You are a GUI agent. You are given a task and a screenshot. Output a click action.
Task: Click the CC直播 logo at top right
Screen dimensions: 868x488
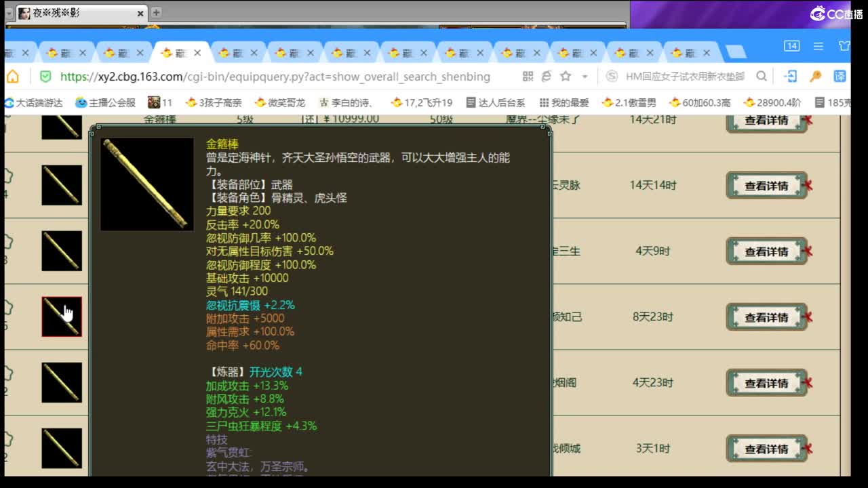point(835,12)
